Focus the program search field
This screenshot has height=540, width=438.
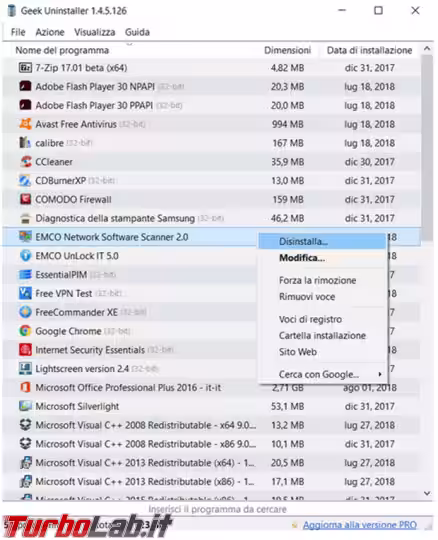click(217, 509)
